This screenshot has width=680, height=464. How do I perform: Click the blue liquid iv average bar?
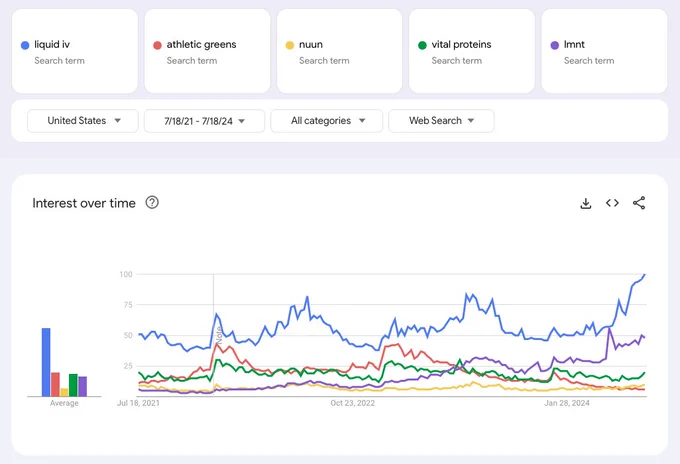pyautogui.click(x=46, y=362)
